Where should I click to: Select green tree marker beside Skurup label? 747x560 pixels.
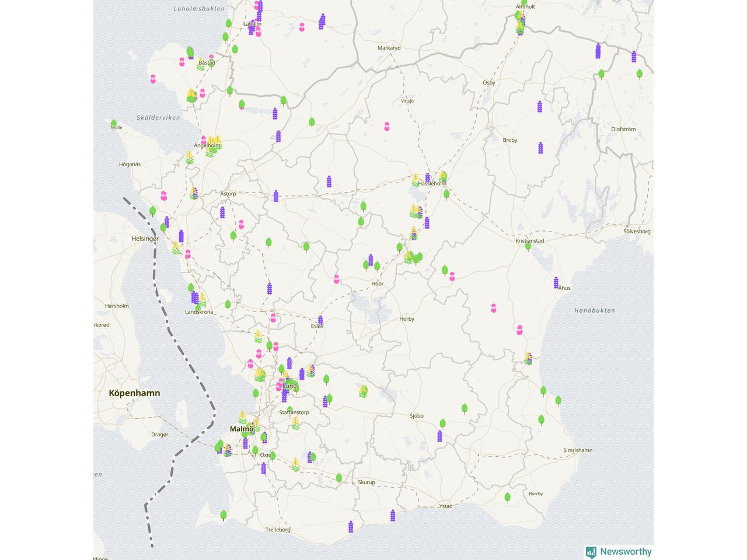click(339, 478)
